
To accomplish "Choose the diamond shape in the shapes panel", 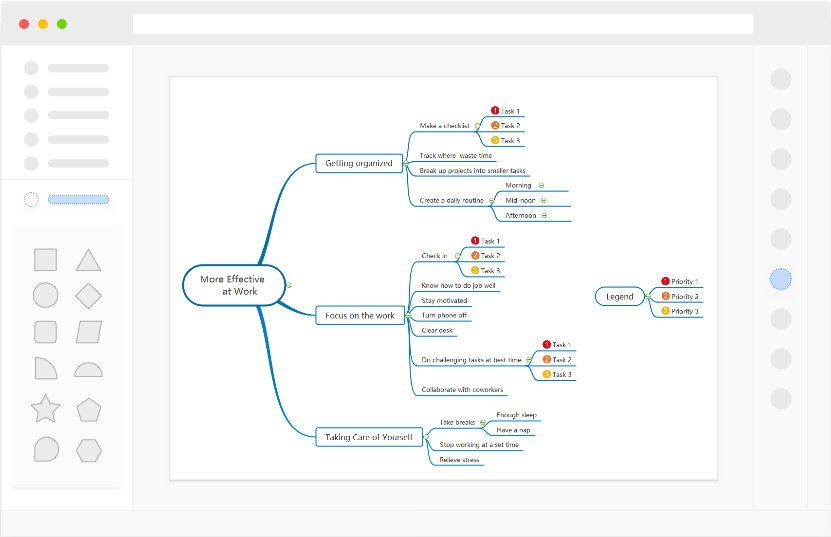I will tap(88, 296).
